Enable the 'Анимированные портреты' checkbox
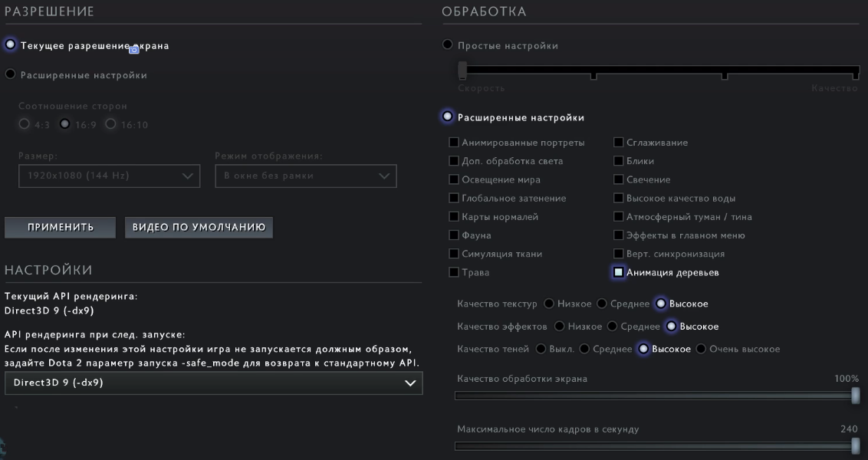The width and height of the screenshot is (868, 460). (x=454, y=143)
